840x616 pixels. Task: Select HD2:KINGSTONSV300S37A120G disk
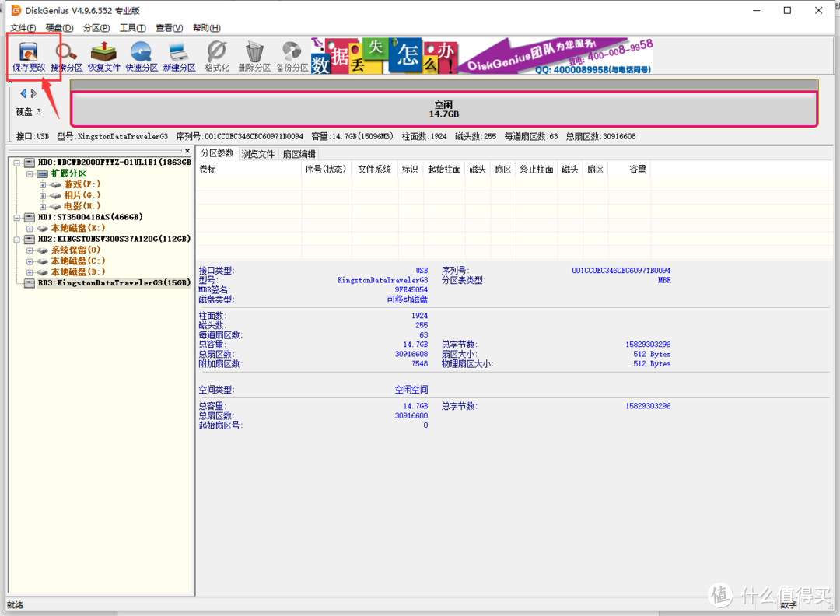click(114, 239)
